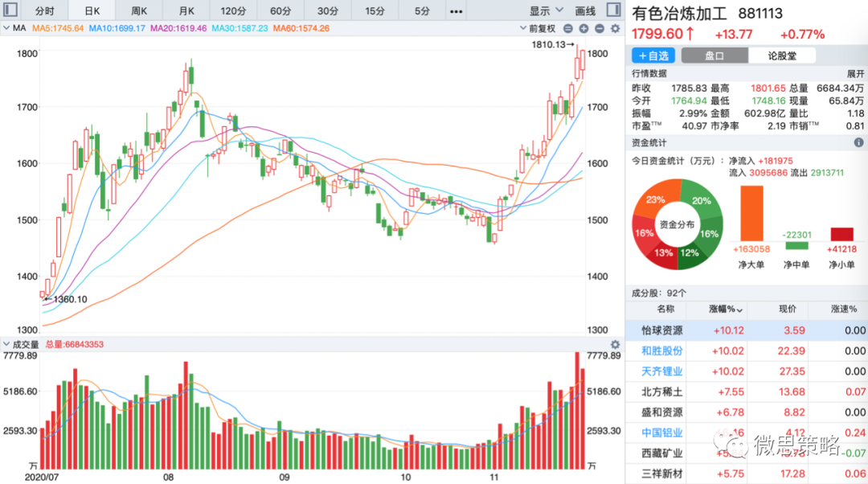Open main chart settings gear
The image size is (868, 484).
(616, 28)
